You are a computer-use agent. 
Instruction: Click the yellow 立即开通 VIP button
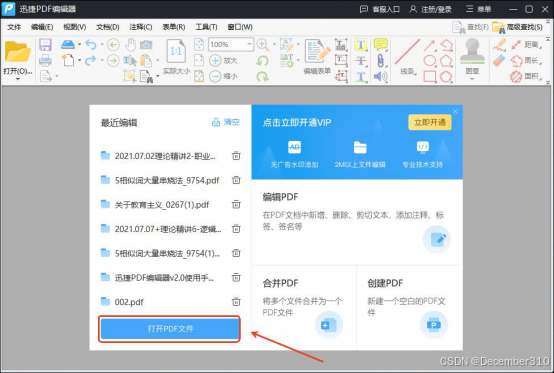pyautogui.click(x=430, y=122)
